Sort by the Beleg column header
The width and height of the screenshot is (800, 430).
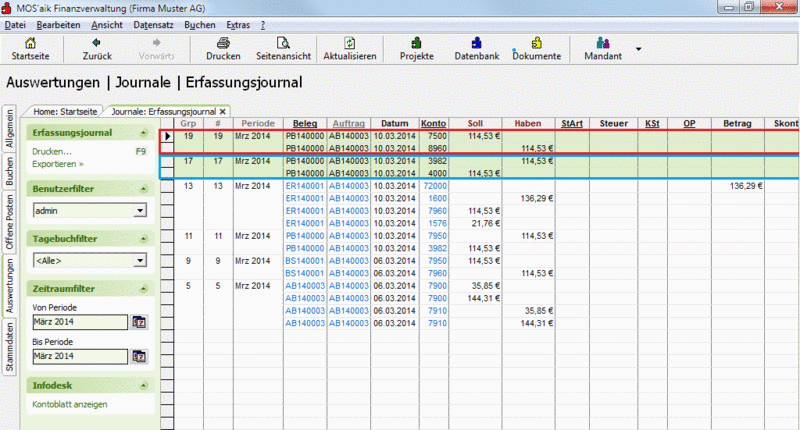coord(305,123)
